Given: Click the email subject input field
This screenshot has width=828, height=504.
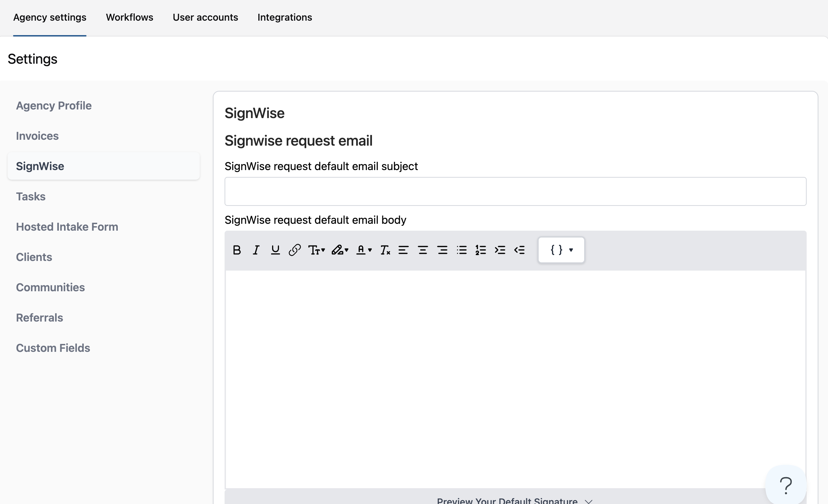Looking at the screenshot, I should (515, 191).
